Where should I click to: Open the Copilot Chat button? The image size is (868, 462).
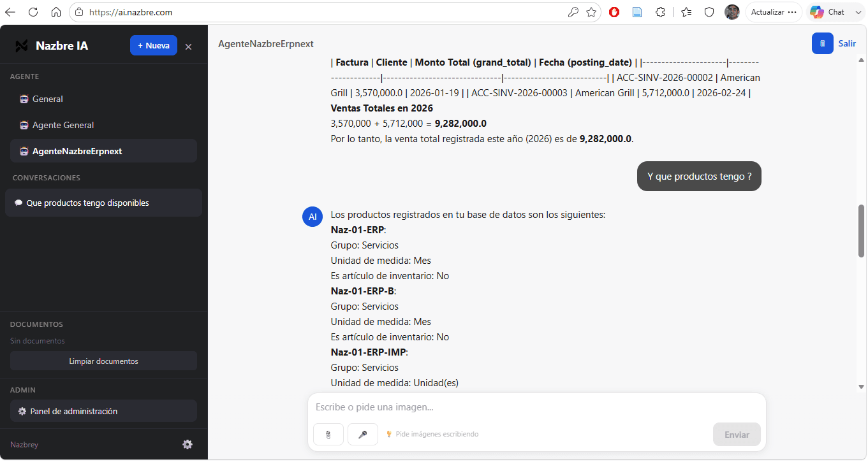point(828,12)
